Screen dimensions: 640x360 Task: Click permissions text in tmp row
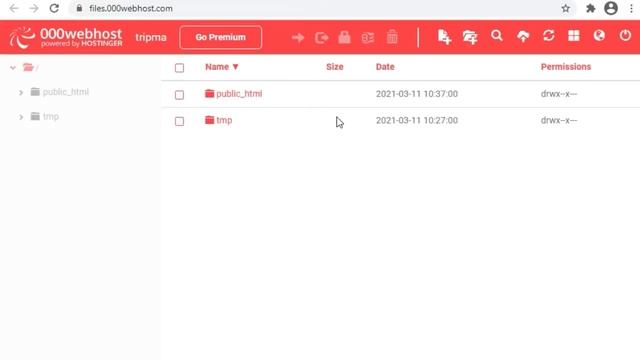pyautogui.click(x=559, y=120)
